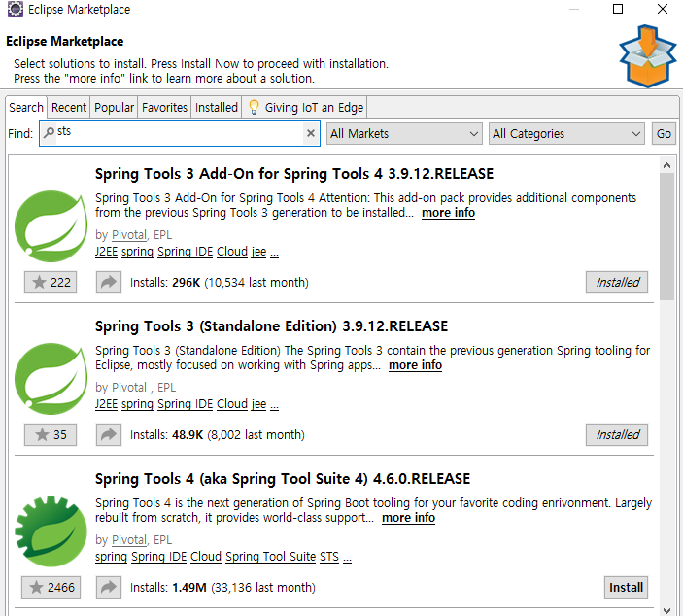Expand more tags in the Add-On entry

[274, 253]
